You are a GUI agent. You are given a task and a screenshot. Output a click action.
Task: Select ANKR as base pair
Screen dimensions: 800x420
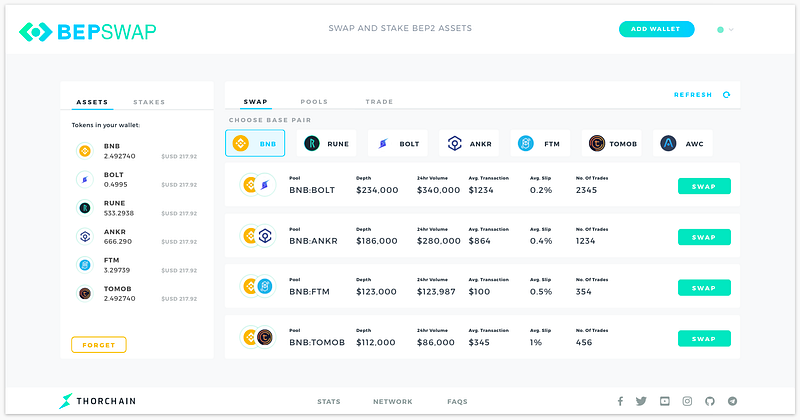point(469,143)
